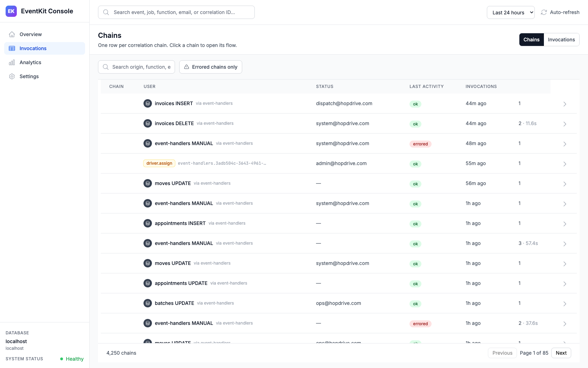Click the '2 · 11.6s' invocations value
Screen dimensions: 588x368
coord(527,123)
